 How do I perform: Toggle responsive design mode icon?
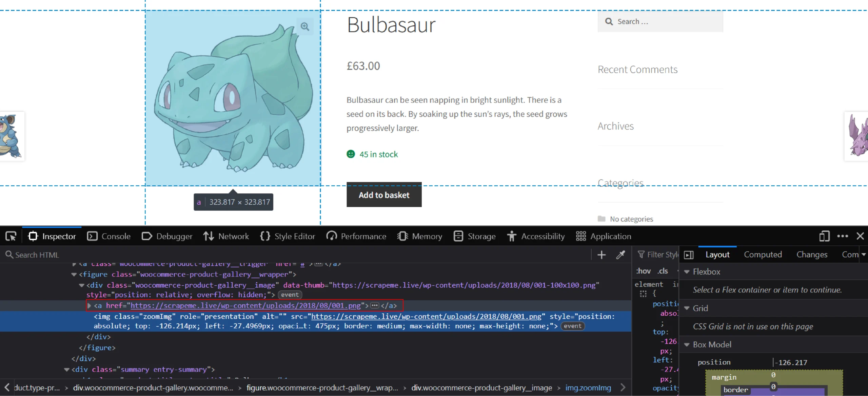pos(824,236)
